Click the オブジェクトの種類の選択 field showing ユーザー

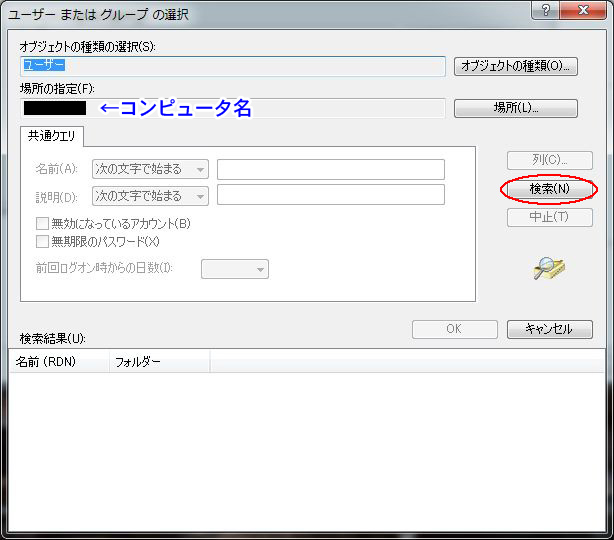tap(233, 66)
